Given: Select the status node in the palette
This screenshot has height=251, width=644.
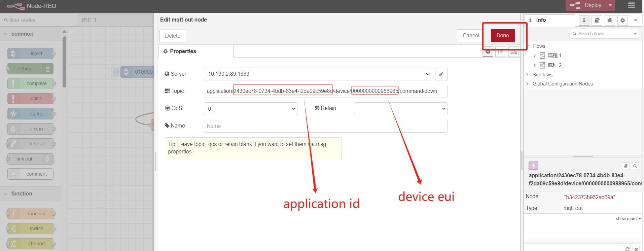Looking at the screenshot, I should [31, 114].
